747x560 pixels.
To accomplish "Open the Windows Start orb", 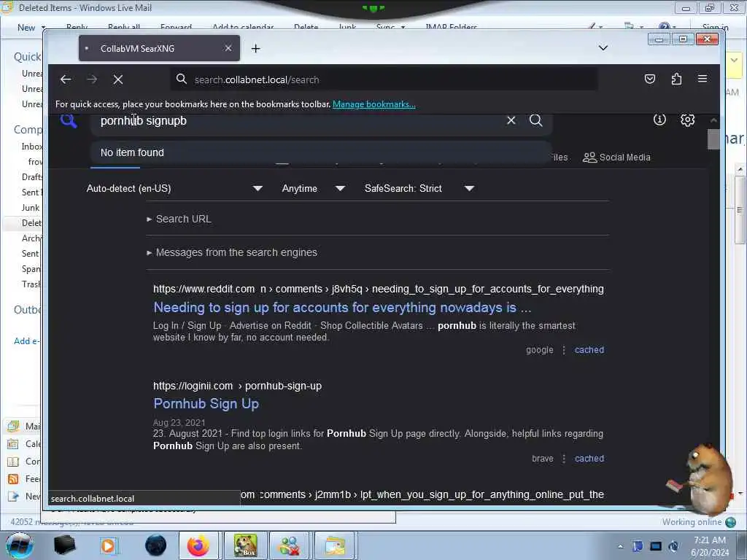I will click(19, 545).
